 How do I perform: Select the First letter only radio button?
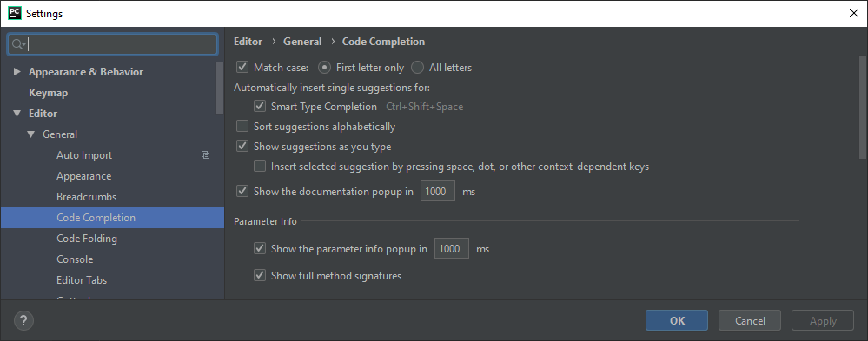tap(324, 68)
